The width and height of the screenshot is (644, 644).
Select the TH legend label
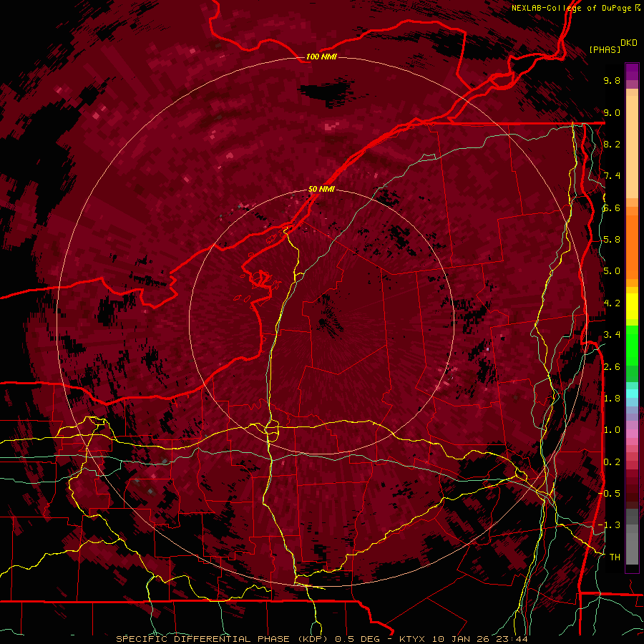point(615,557)
